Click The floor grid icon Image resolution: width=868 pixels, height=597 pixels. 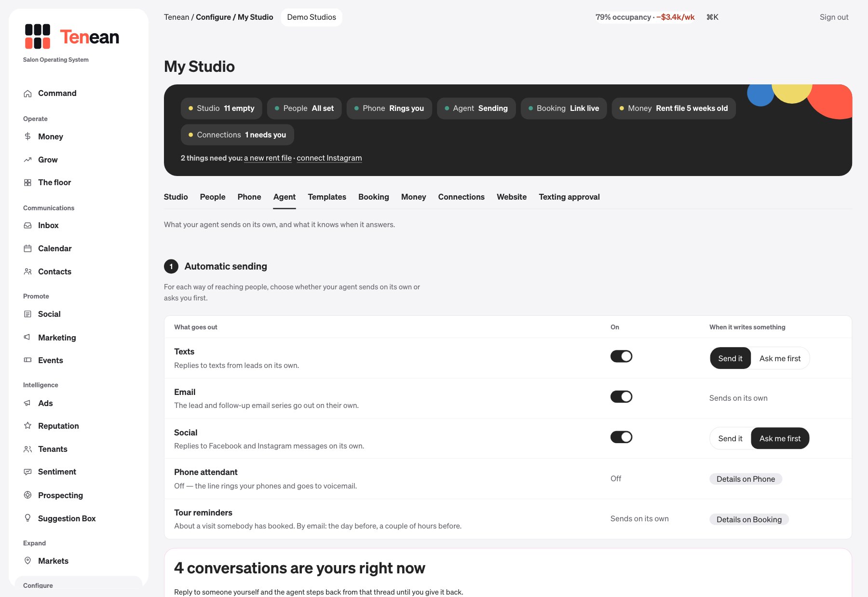(28, 182)
